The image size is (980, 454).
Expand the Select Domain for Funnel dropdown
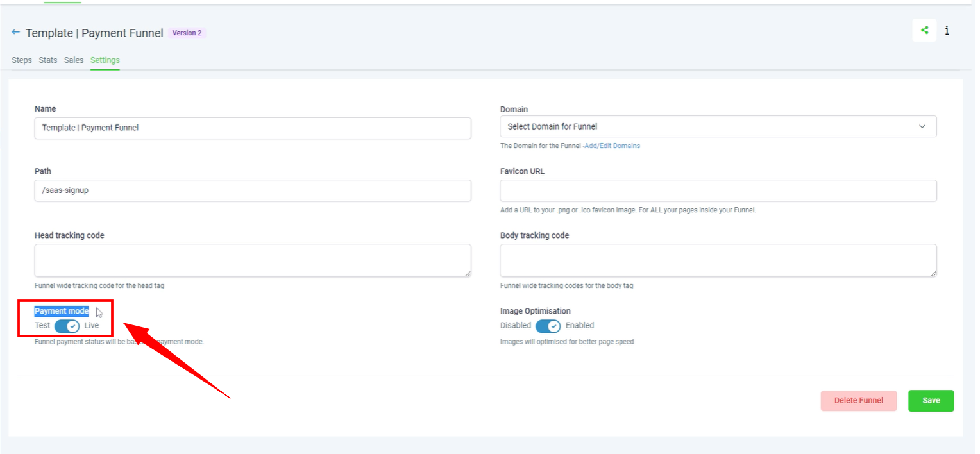[x=718, y=126]
